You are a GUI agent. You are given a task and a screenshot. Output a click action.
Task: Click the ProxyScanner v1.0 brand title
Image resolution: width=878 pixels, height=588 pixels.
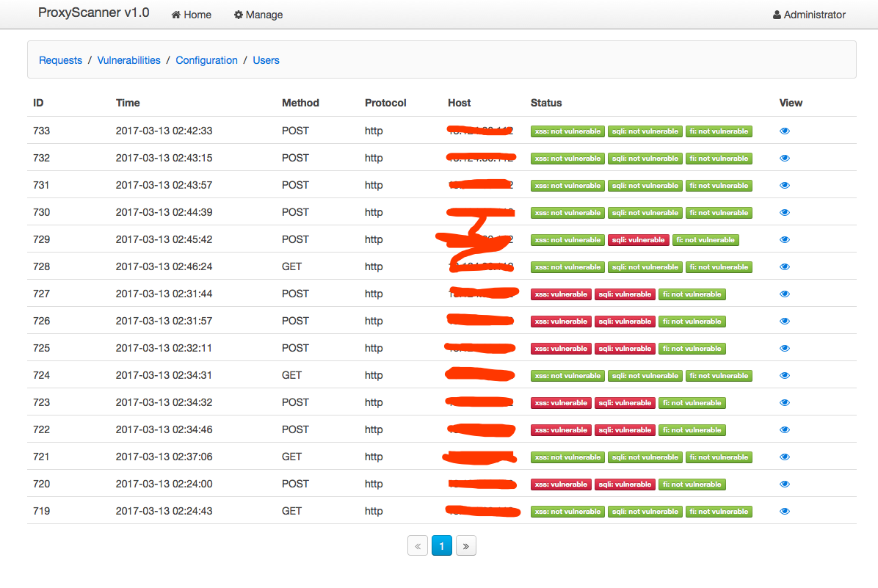(93, 13)
